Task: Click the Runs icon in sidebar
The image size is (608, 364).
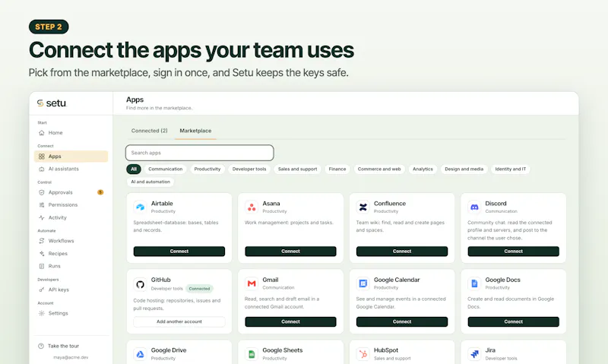Action: 42,266
